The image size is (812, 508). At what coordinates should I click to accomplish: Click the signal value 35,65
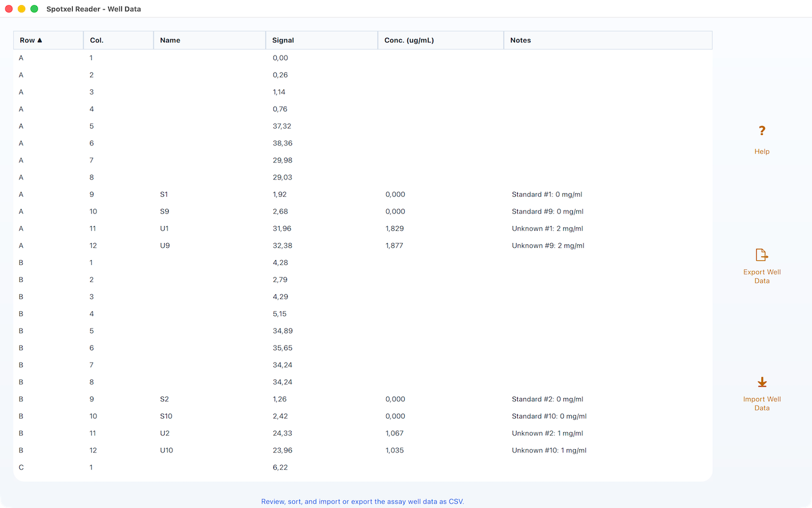click(x=283, y=348)
